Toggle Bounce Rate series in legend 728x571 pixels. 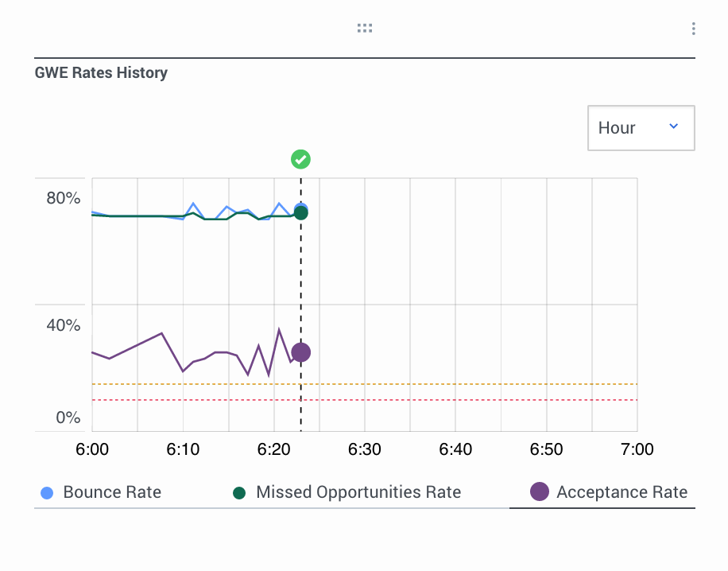coord(112,492)
